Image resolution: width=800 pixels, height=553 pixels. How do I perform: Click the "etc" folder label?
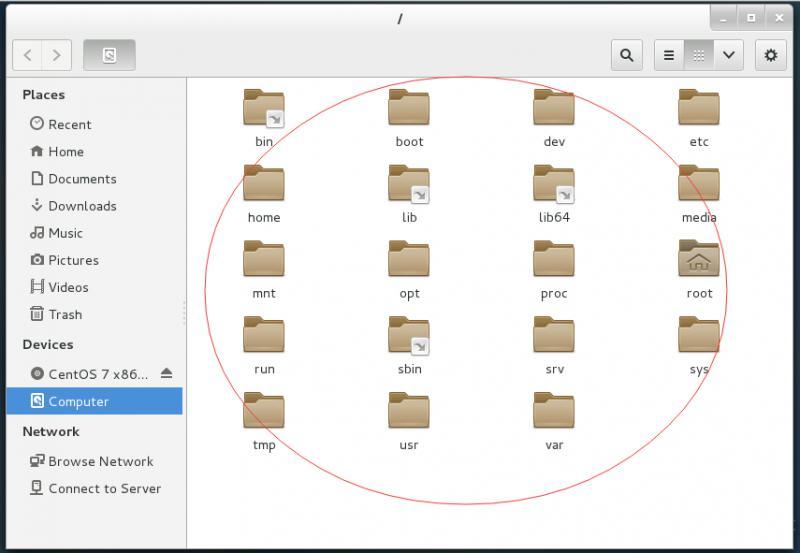(x=699, y=141)
